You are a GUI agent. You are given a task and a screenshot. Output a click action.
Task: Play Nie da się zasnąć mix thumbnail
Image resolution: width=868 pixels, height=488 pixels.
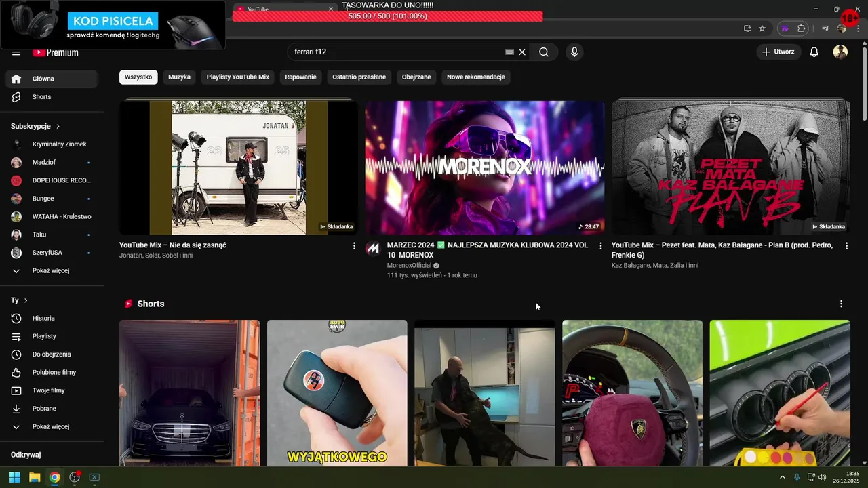click(x=239, y=167)
